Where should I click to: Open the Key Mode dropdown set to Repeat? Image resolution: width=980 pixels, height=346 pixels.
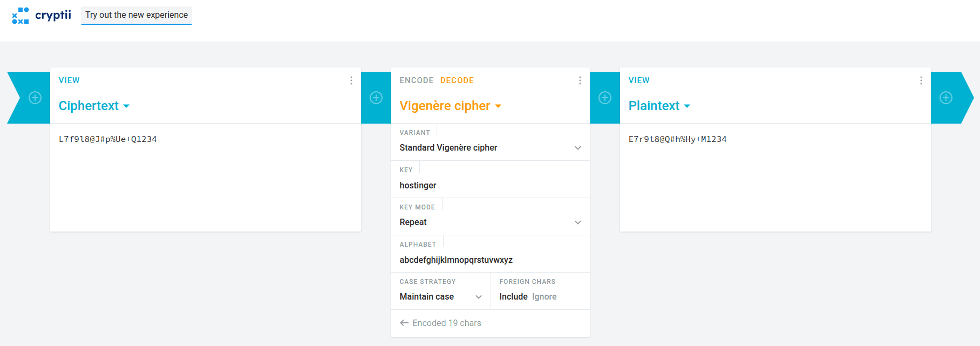pyautogui.click(x=491, y=222)
